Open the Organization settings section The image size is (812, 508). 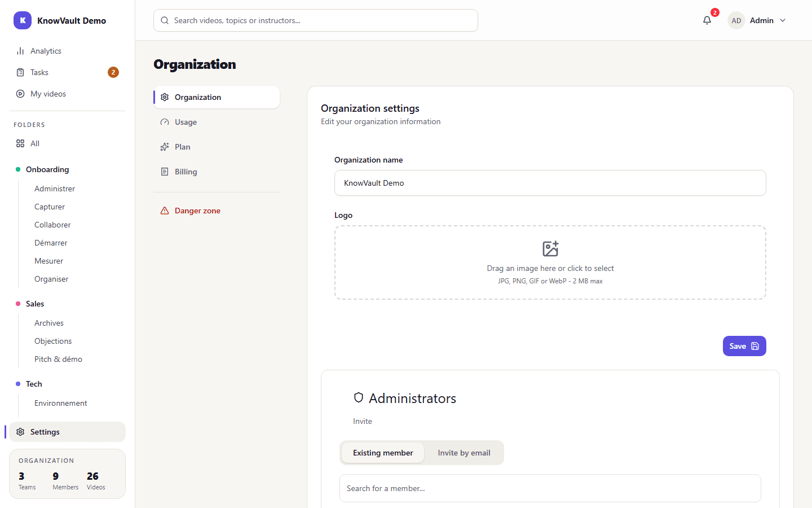pos(217,97)
